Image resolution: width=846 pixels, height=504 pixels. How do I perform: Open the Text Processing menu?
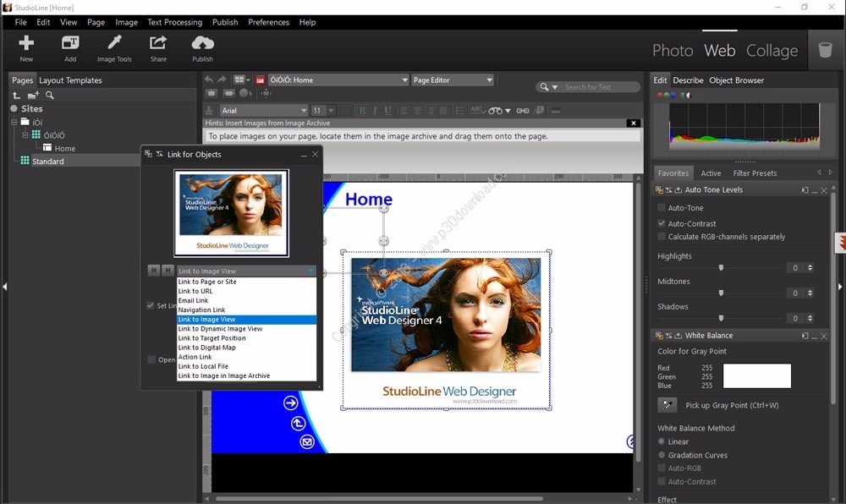tap(175, 22)
